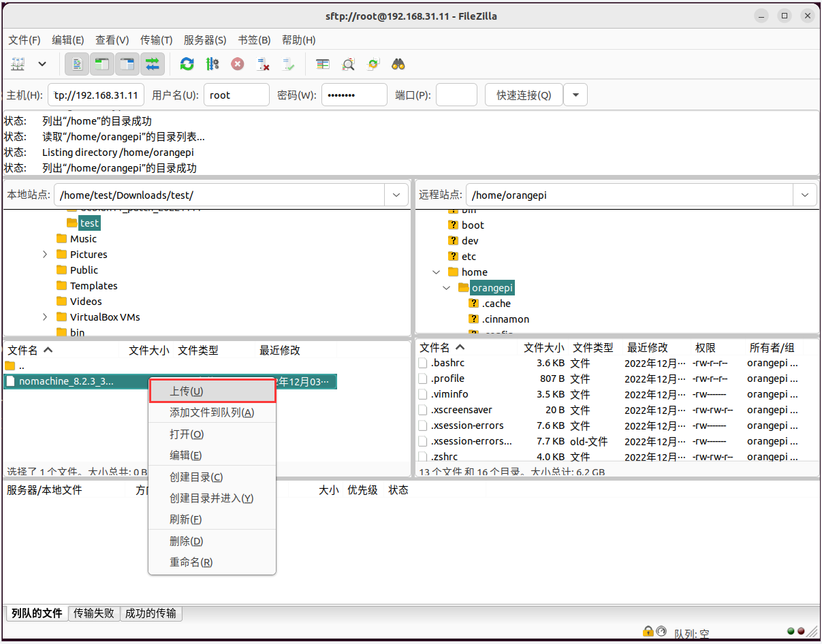Open the Quickconnect history dropdown arrow
This screenshot has width=822, height=644.
click(x=575, y=95)
